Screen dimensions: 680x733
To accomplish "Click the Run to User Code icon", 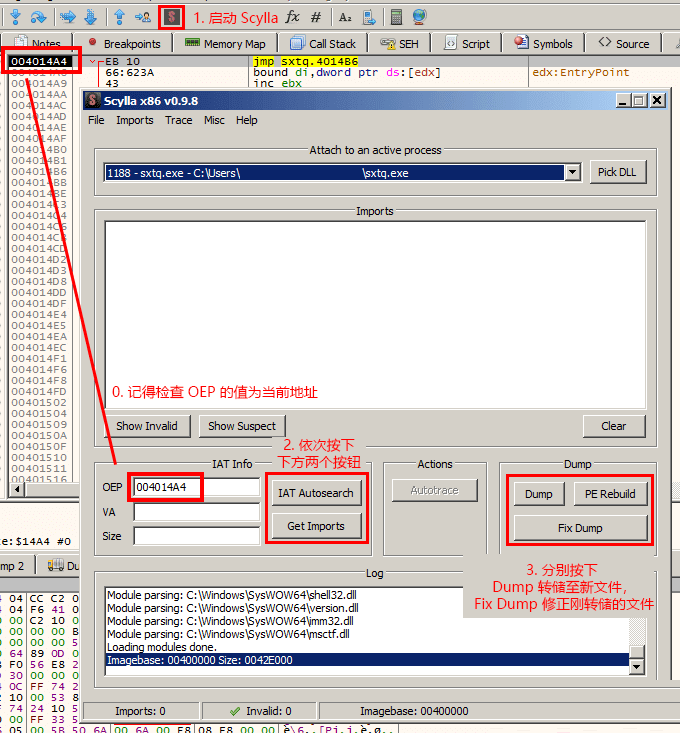I will click(x=143, y=17).
